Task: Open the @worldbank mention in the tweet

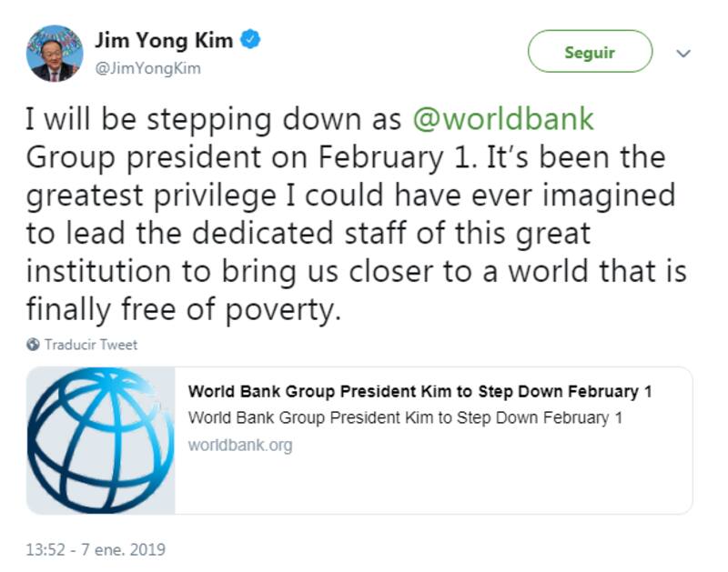Action: pyautogui.click(x=503, y=119)
